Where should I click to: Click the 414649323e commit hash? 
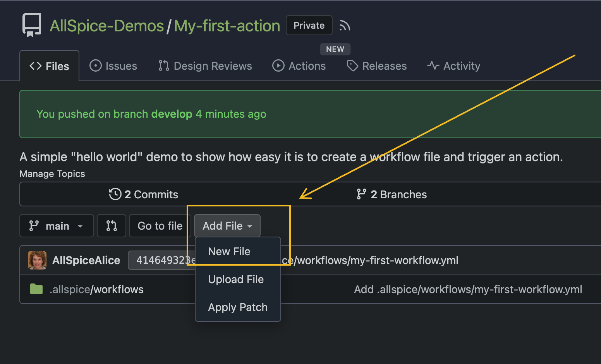click(162, 260)
